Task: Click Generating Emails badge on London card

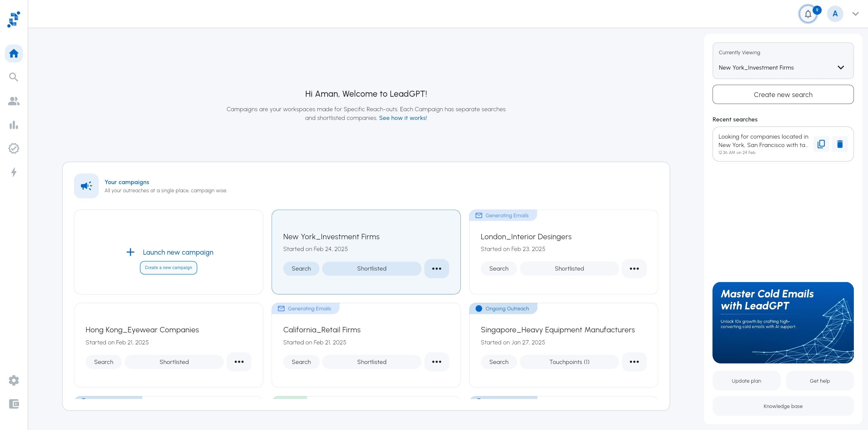Action: click(x=503, y=215)
